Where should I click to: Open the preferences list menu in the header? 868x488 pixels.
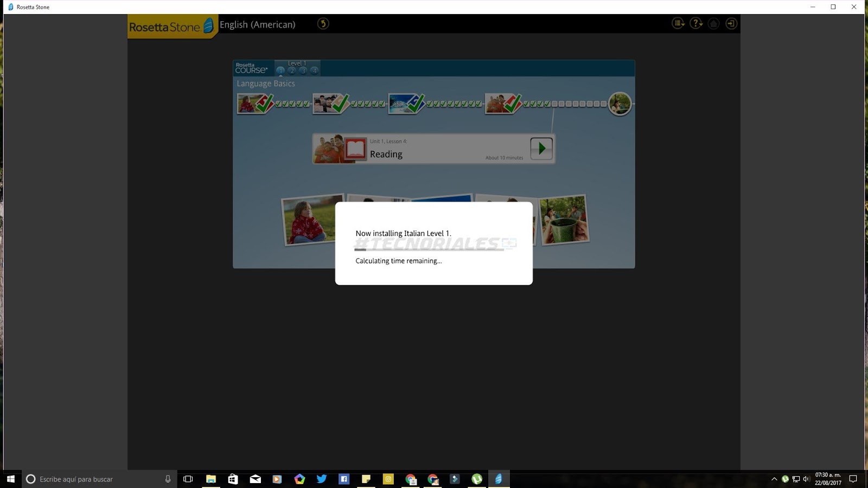(x=678, y=23)
